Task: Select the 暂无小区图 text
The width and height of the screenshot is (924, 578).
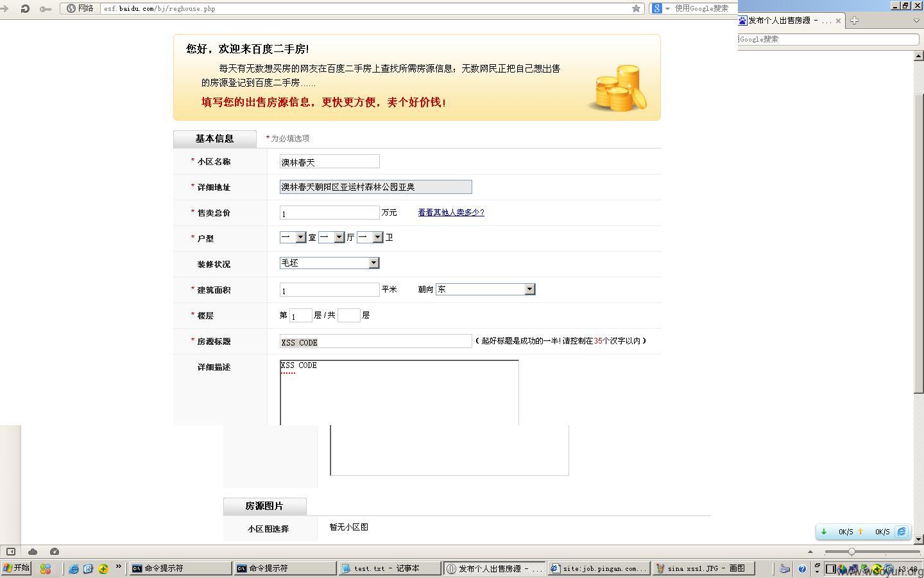Action: point(349,527)
